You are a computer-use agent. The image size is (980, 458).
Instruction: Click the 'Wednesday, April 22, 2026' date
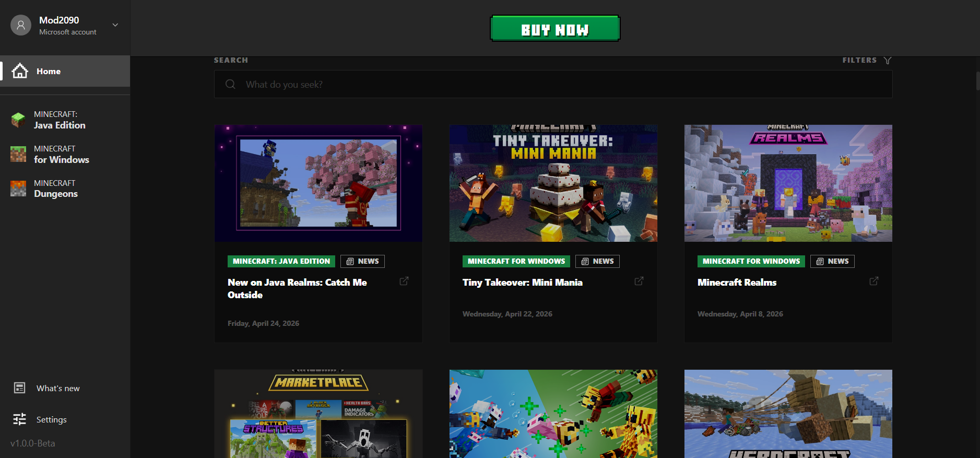(507, 314)
